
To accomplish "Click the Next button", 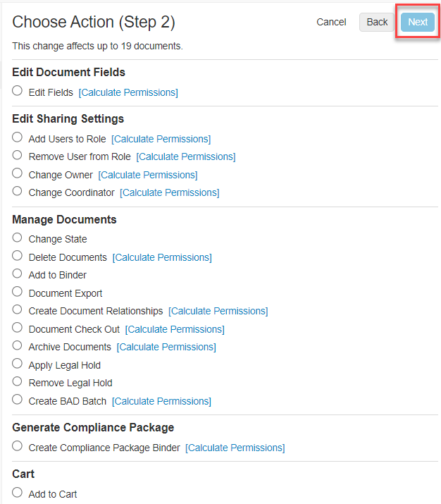I will (x=418, y=22).
